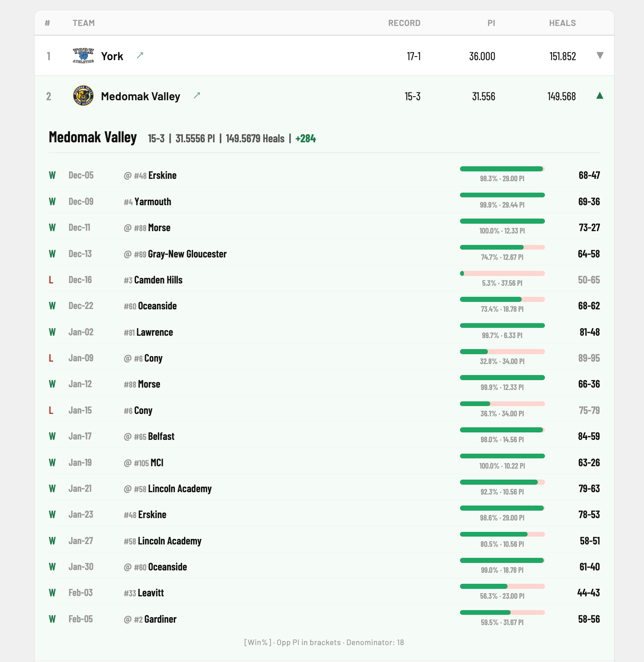Click York's 36.000 PI value
644x662 pixels.
[x=482, y=56]
